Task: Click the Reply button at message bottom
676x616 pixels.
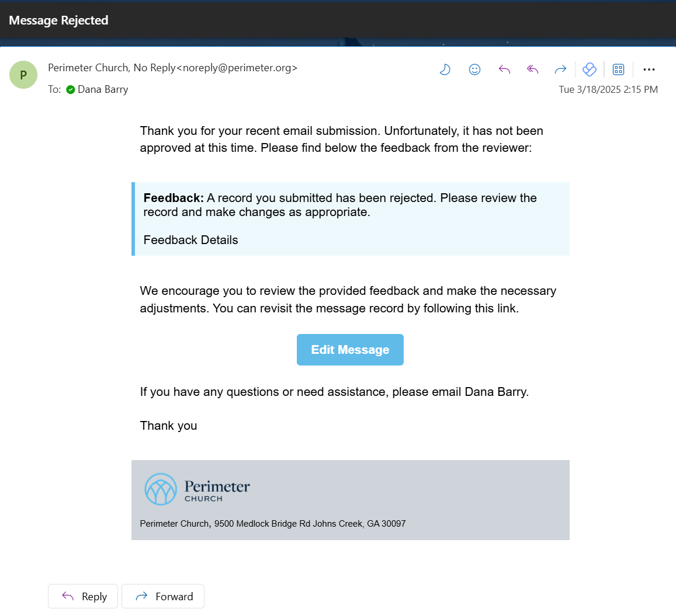Action: 83,596
